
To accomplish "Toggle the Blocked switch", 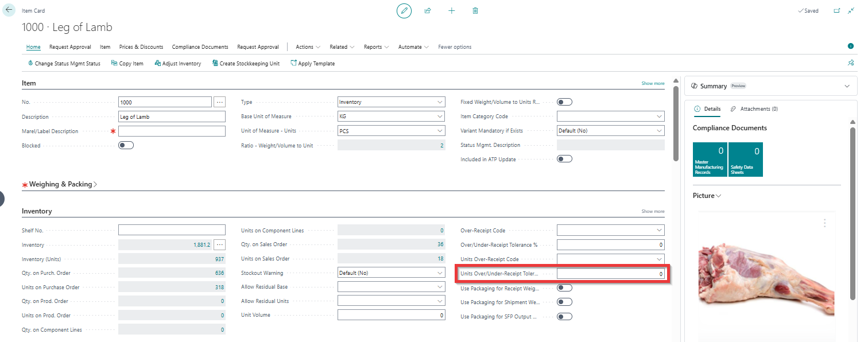I will point(126,145).
